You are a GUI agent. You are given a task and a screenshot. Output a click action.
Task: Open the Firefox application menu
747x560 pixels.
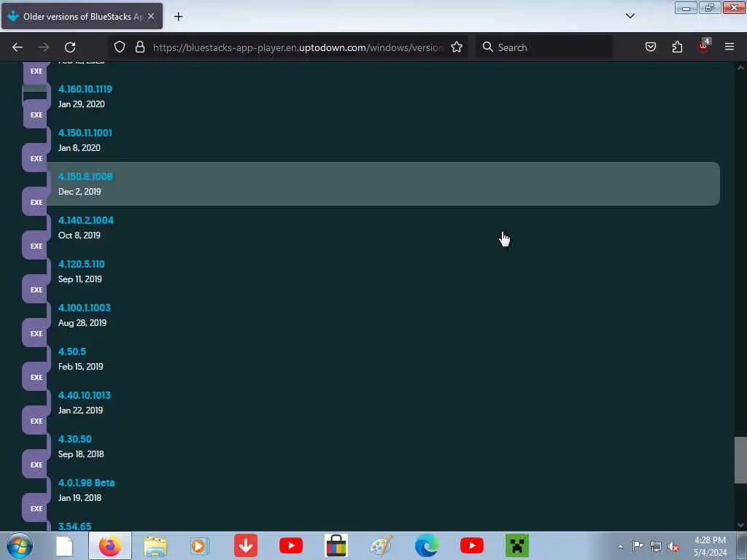(729, 47)
